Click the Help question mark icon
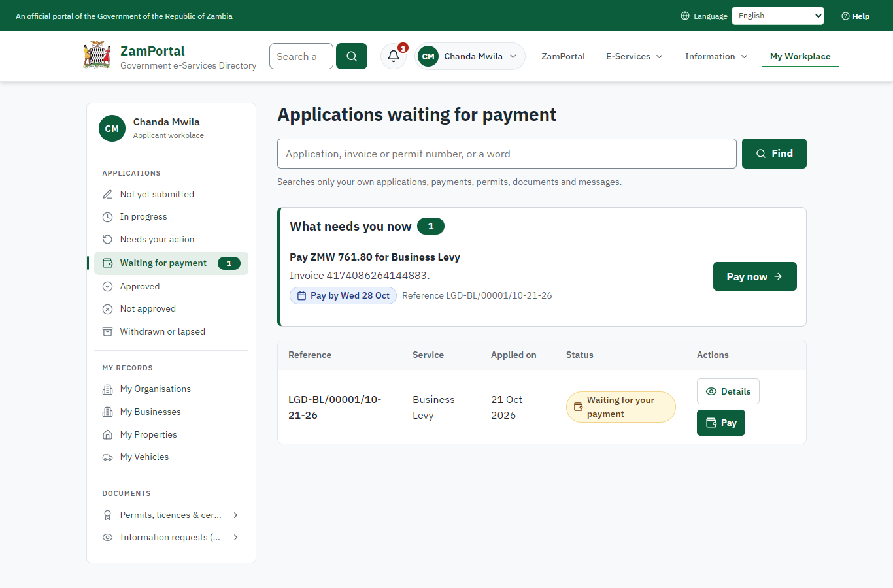 (x=845, y=16)
